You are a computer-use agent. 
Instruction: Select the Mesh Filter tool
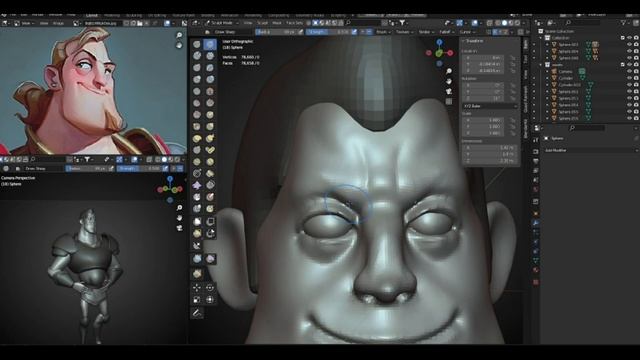pos(197,259)
